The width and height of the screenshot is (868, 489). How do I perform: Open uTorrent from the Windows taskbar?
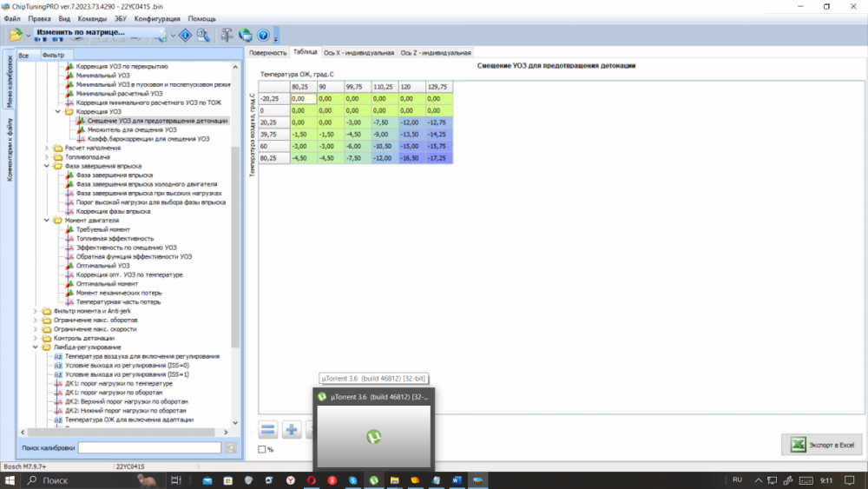[373, 479]
